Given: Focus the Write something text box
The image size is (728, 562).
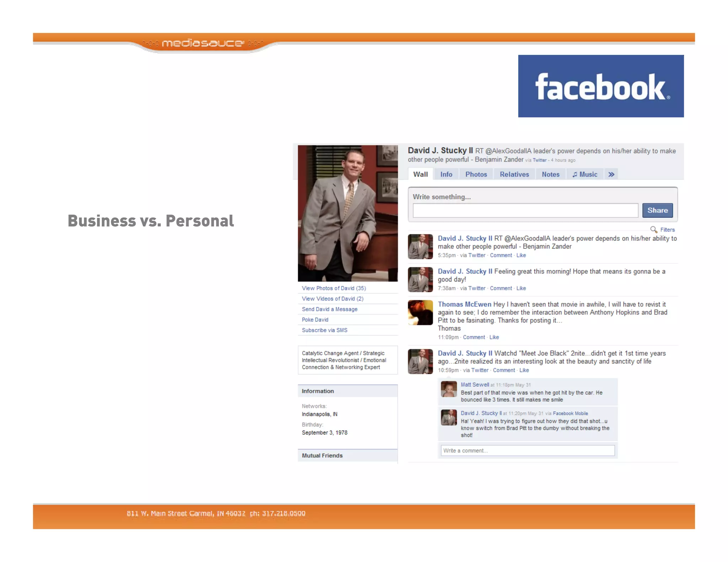Looking at the screenshot, I should (x=525, y=210).
